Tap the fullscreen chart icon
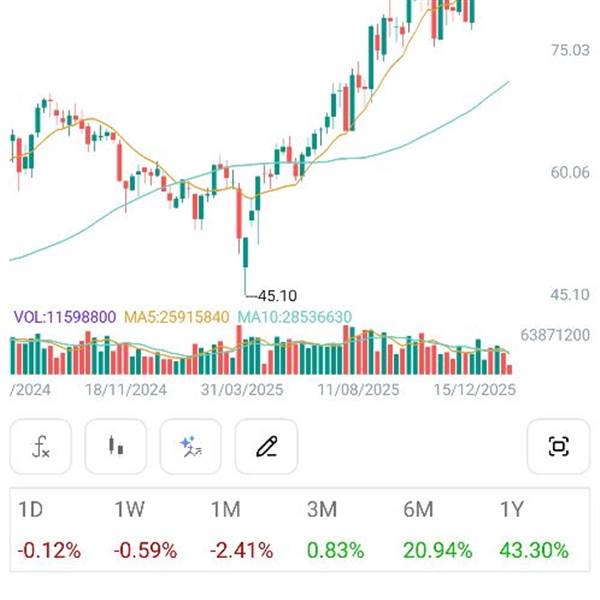The height and width of the screenshot is (600, 600). 558,446
